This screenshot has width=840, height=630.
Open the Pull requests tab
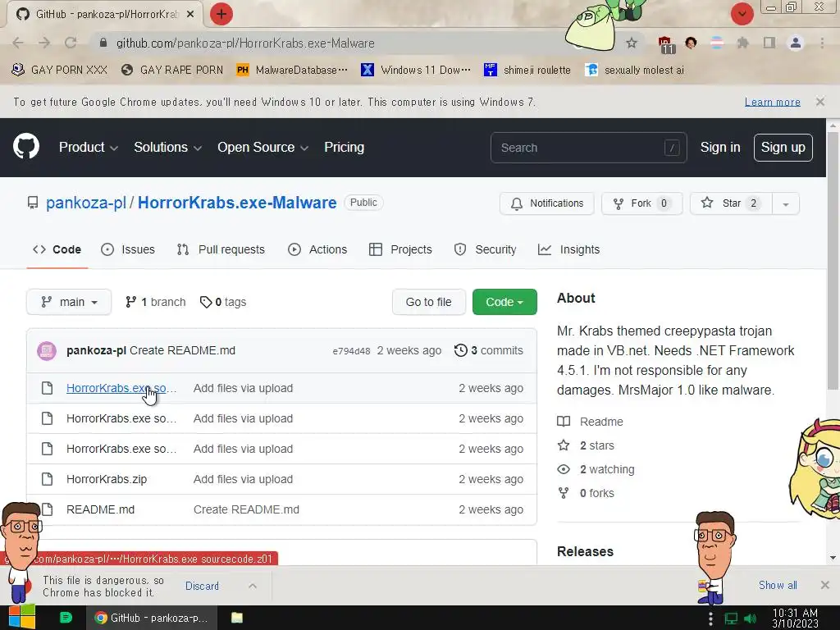click(x=221, y=249)
